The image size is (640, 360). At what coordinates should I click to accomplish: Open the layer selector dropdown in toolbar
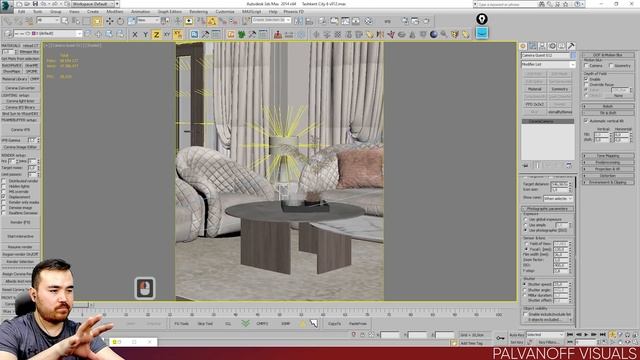tap(48, 34)
